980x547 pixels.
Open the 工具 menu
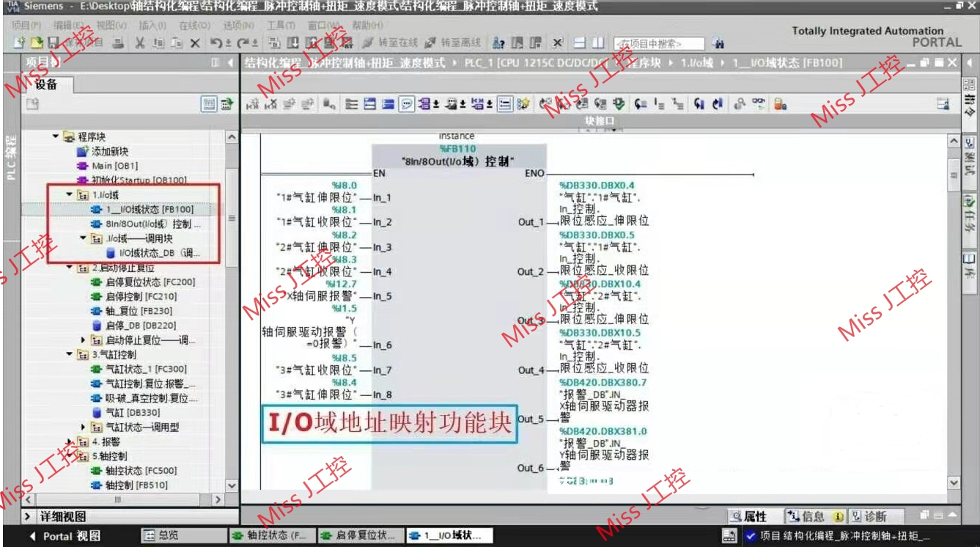coord(280,26)
